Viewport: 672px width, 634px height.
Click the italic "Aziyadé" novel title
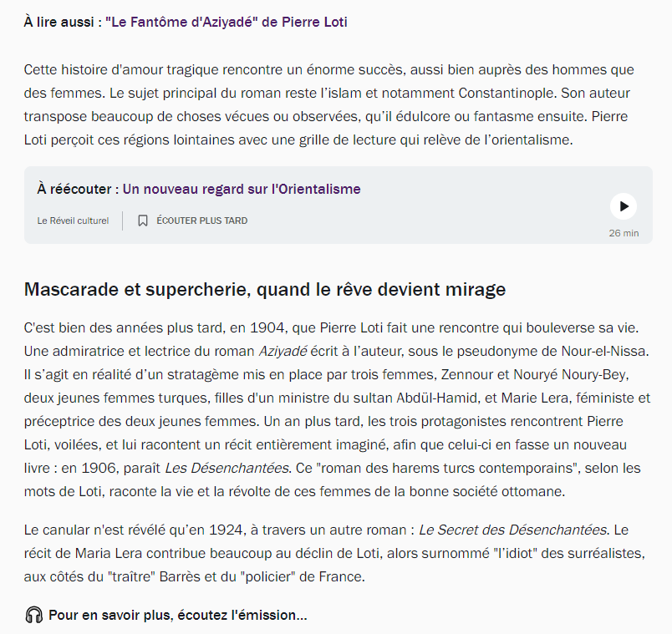pos(283,351)
